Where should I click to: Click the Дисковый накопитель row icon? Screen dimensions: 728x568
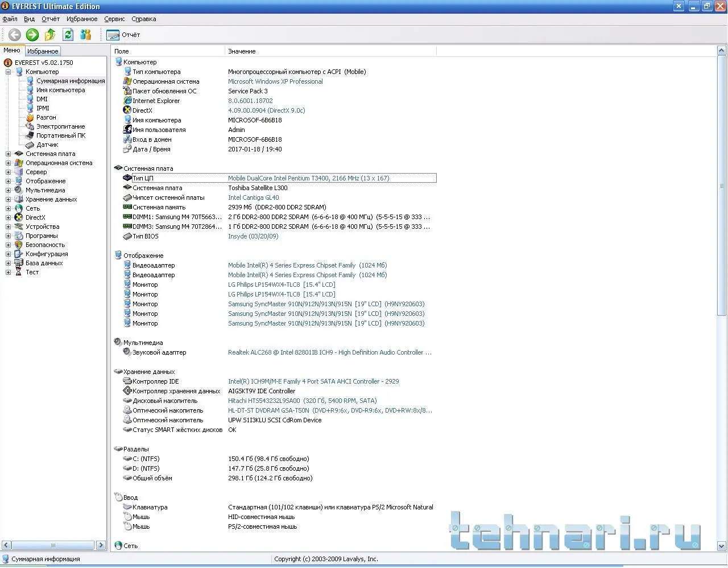click(127, 401)
